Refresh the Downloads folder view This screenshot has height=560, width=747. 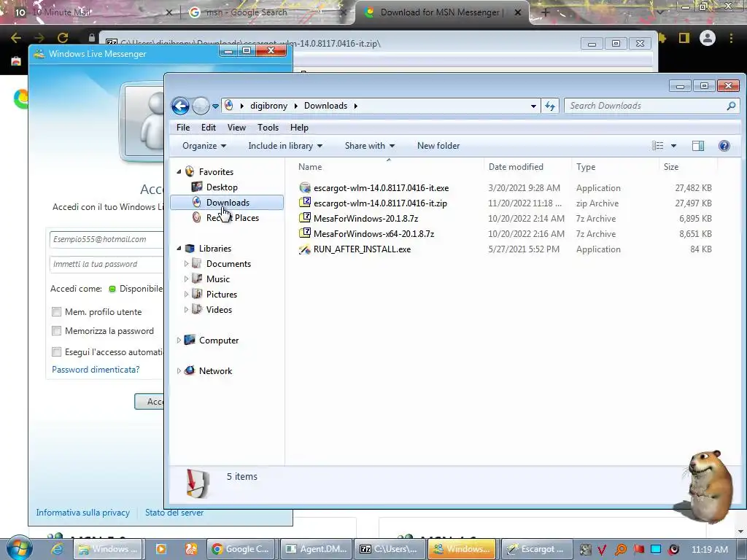click(x=550, y=106)
